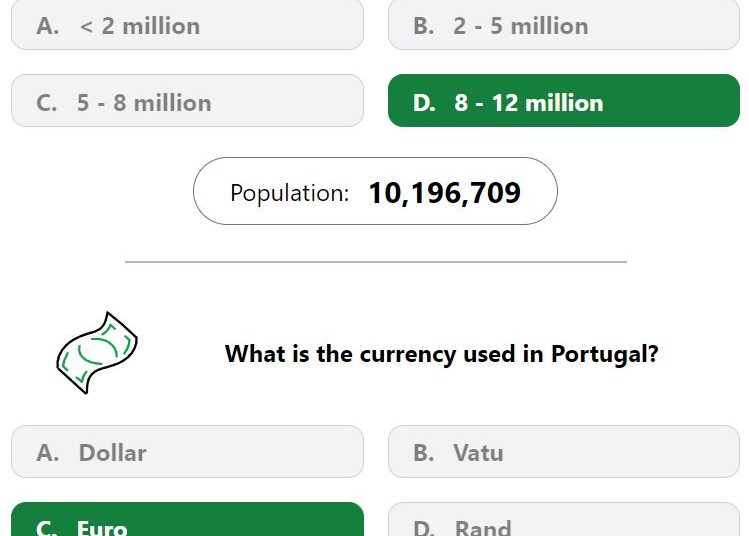Click the letter "D." beside Rand
Viewport: 749px width, 536px height.
[x=424, y=528]
